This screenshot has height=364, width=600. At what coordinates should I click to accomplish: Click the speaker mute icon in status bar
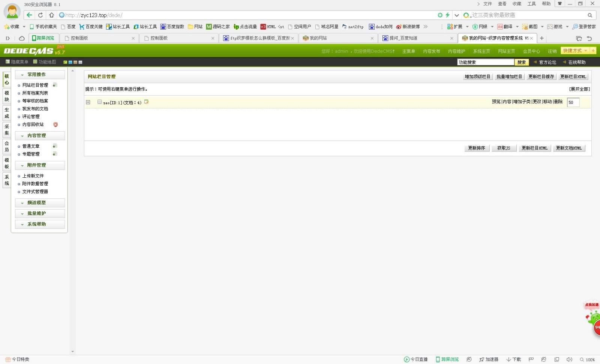pos(569,359)
